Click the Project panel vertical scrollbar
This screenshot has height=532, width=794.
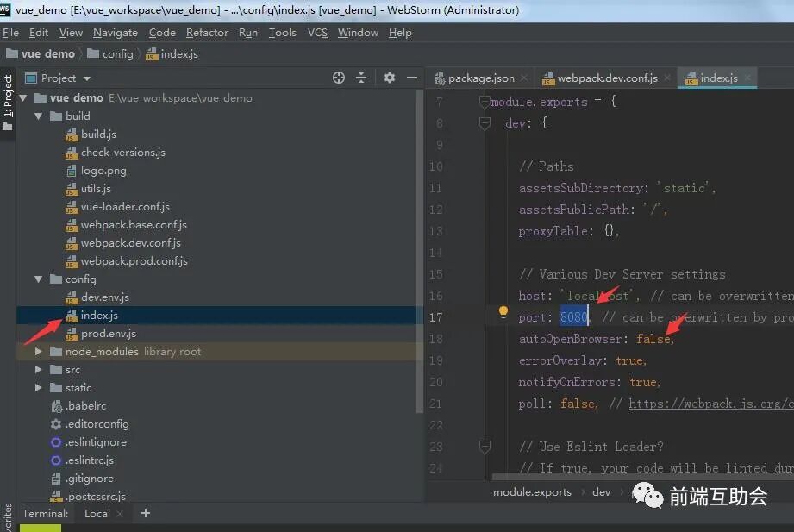[419, 252]
